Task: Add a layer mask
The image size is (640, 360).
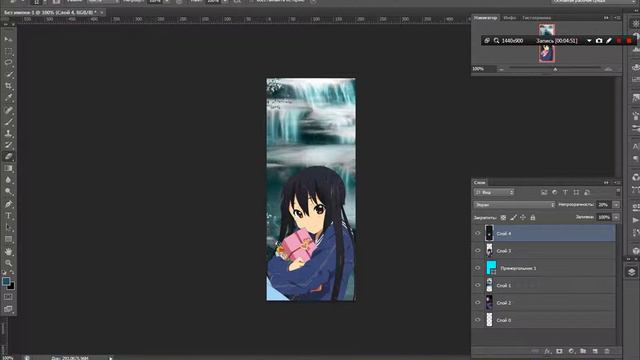Action: 559,351
